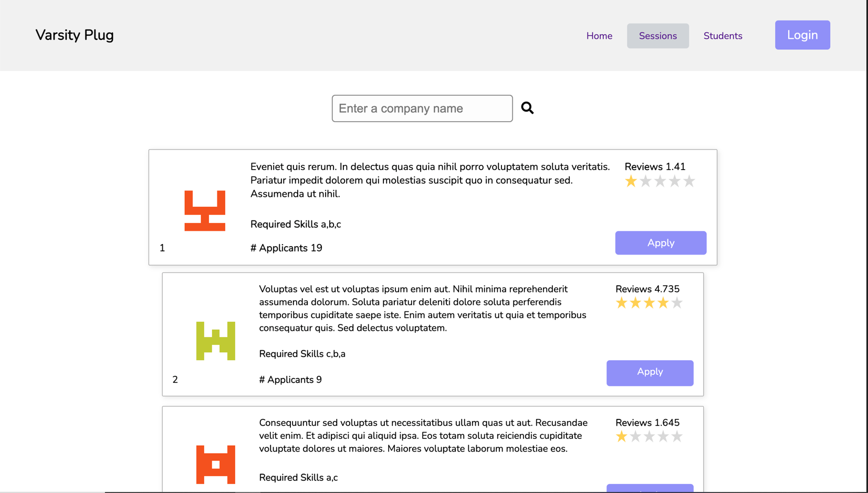
Task: Click second gray star in 1.645 rating
Action: (635, 436)
